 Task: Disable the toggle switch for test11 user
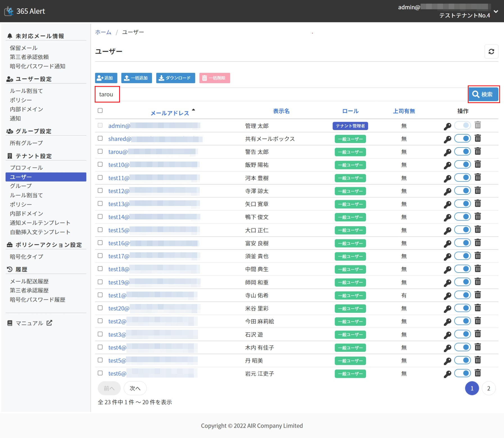pos(462,178)
